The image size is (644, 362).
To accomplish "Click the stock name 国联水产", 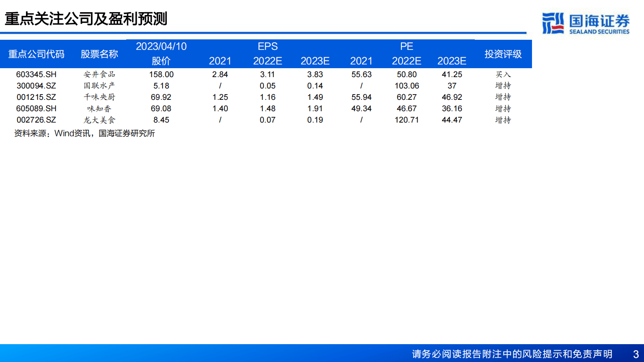I will 99,86.
